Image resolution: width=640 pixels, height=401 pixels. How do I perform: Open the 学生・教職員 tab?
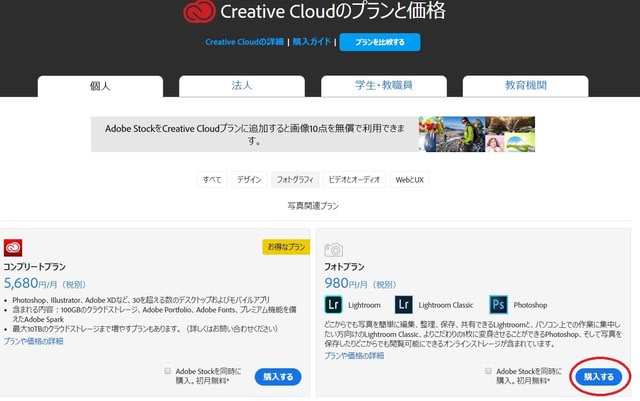[x=384, y=87]
